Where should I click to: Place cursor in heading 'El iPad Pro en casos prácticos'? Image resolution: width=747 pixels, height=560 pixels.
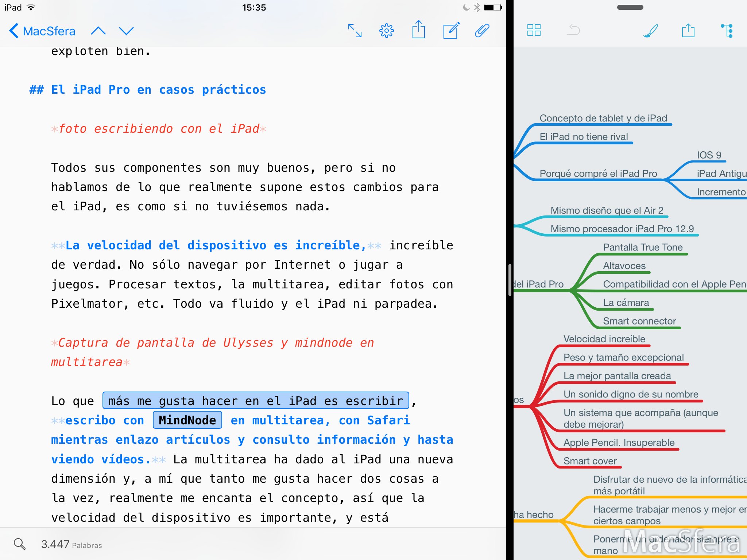point(159,90)
